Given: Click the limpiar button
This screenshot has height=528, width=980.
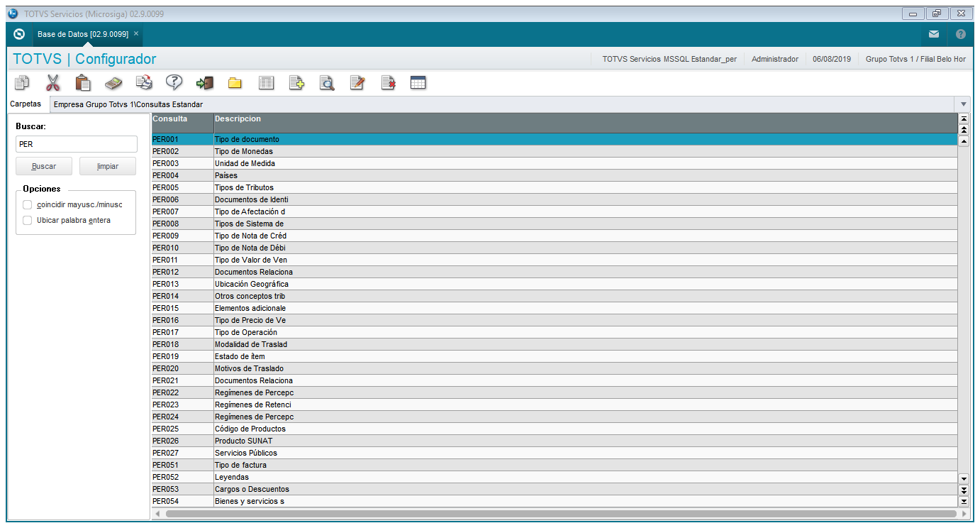Looking at the screenshot, I should [x=108, y=166].
